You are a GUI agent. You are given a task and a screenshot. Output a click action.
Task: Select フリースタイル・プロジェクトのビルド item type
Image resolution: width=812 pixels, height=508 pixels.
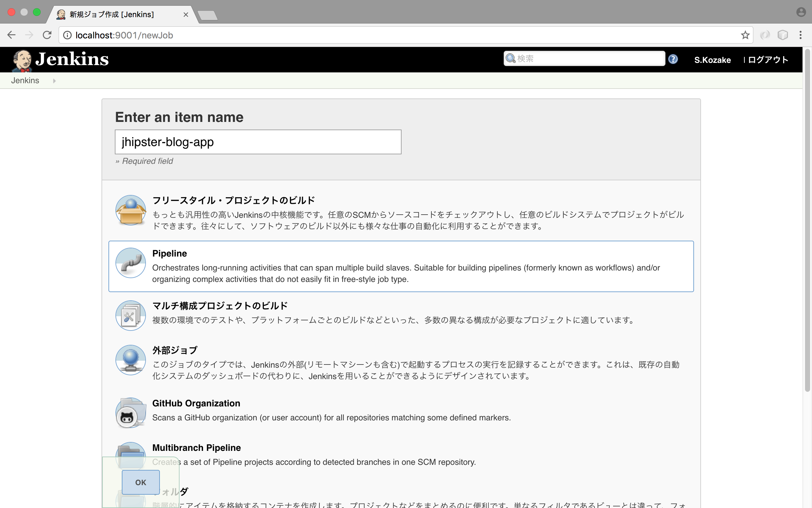pos(401,213)
